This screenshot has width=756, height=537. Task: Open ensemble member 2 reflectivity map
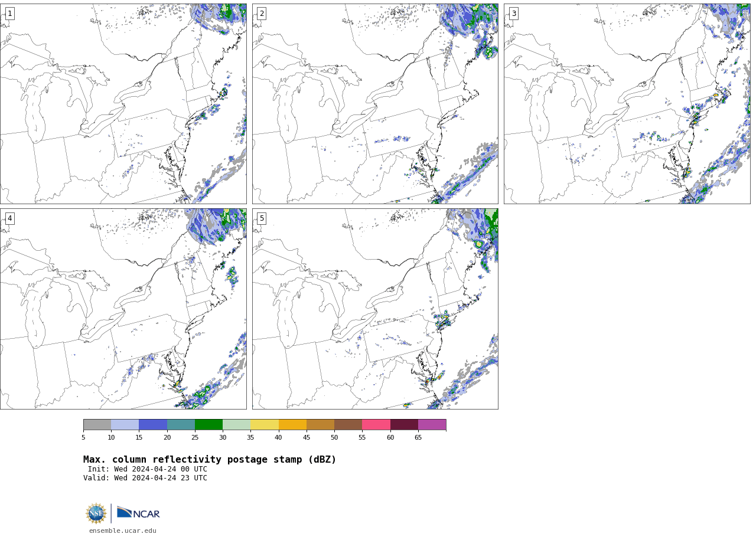tap(375, 104)
